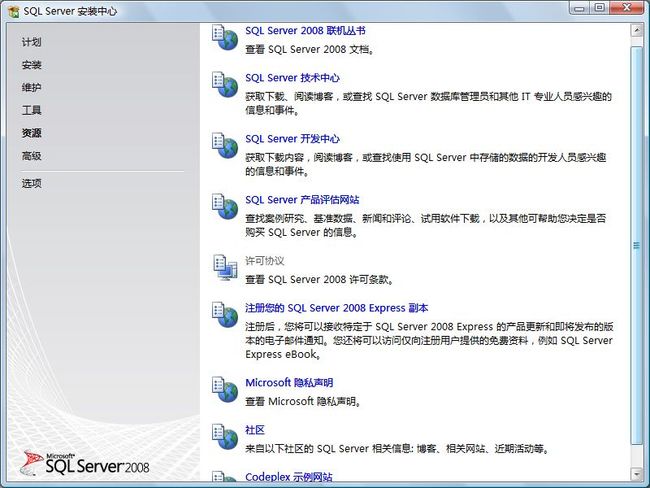This screenshot has width=650, height=488.
Task: Open 注册您的 SQL Server 2008 Express 副本 link
Action: tap(336, 308)
